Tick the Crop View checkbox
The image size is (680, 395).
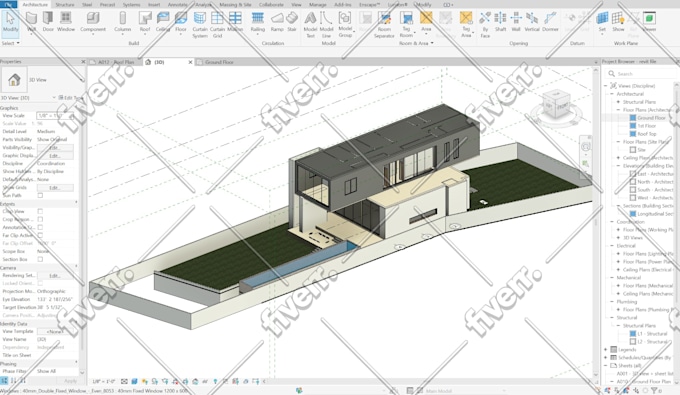point(40,211)
